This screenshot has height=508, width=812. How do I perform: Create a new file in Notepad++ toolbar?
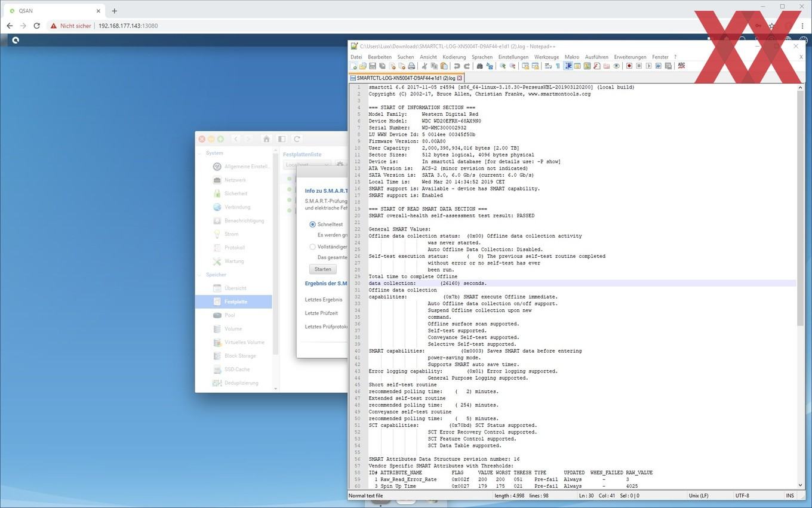353,66
